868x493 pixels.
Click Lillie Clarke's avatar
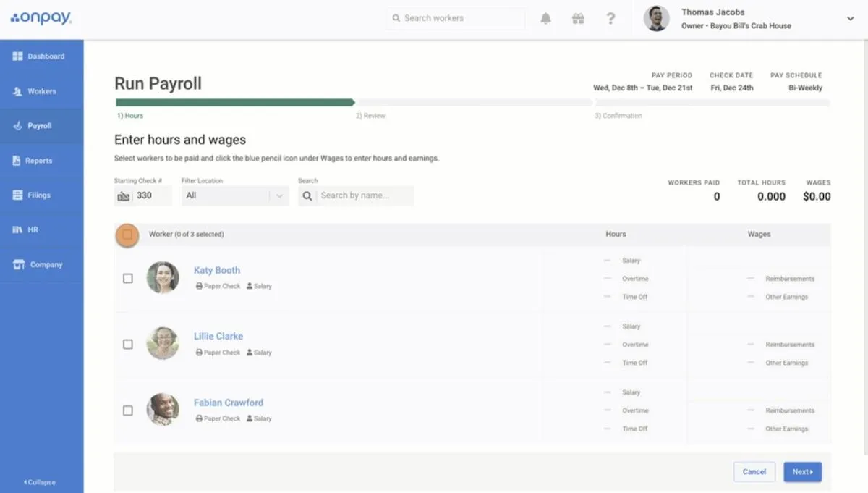[163, 343]
